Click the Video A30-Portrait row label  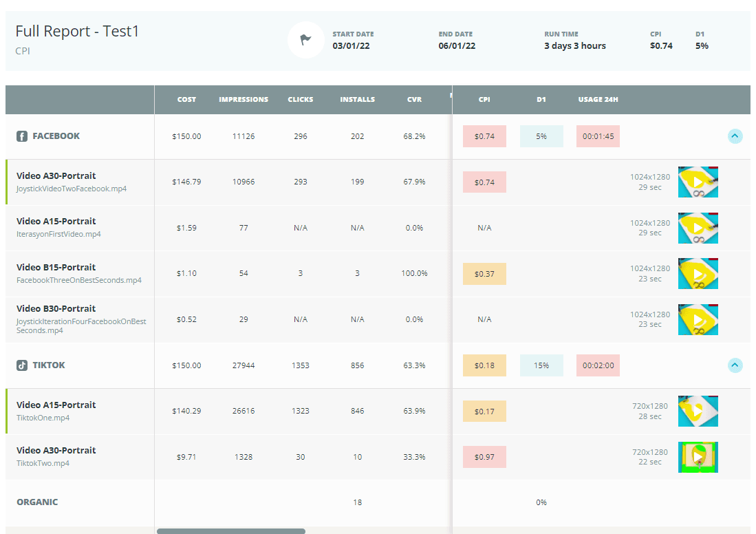coord(55,175)
